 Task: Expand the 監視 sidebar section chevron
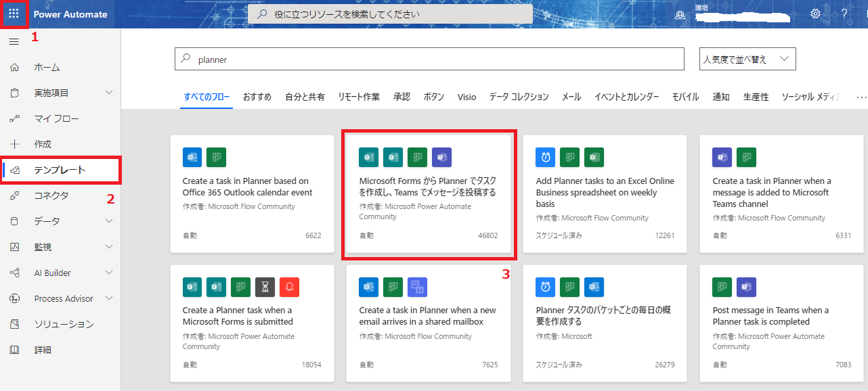coord(109,248)
